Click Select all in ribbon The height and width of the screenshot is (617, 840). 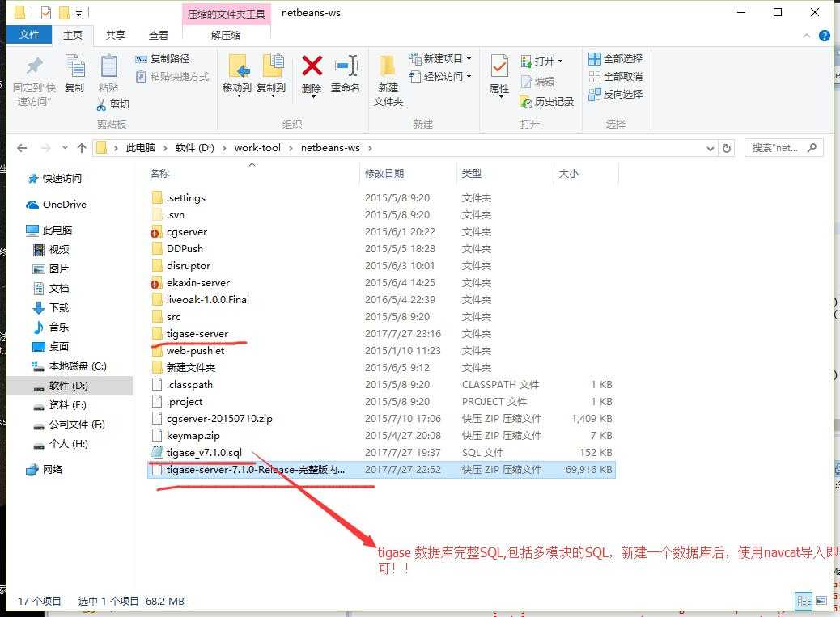615,59
